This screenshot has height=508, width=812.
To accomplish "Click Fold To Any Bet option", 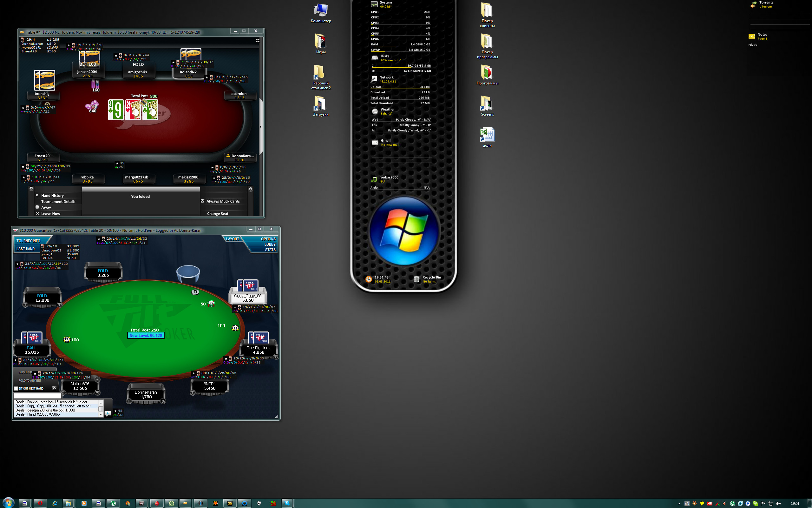I will (x=30, y=381).
